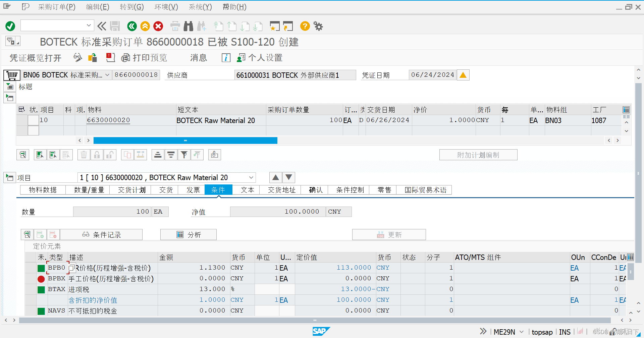The height and width of the screenshot is (338, 644).
Task: Open the gear Customize Layout icon
Action: (318, 26)
